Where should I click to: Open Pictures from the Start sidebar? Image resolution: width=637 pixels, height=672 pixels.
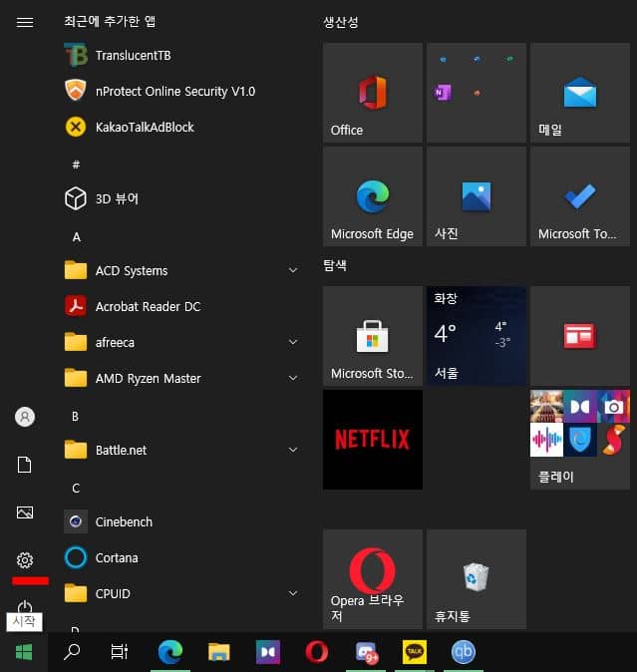tap(24, 512)
